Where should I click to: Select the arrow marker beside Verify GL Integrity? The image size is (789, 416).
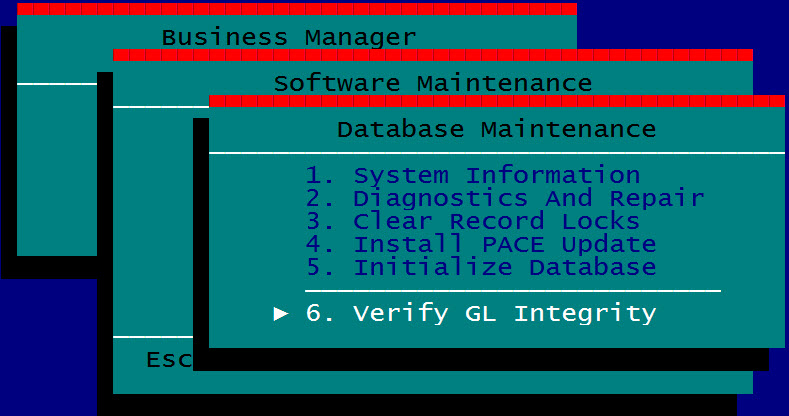281,314
